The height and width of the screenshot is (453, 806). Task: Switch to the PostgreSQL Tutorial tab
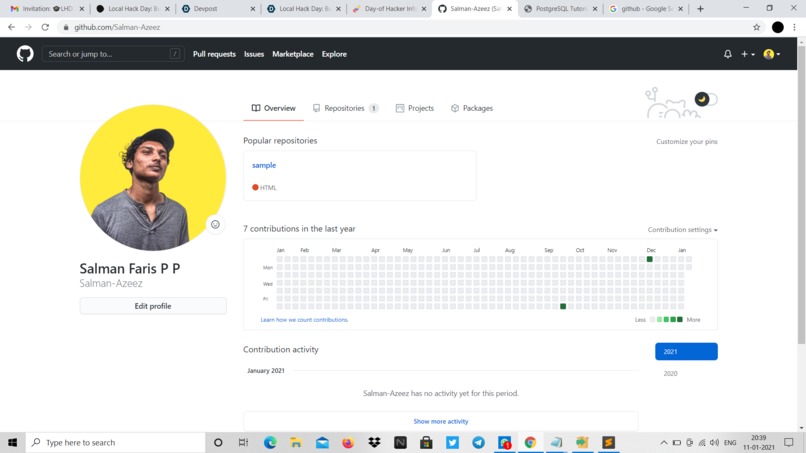pos(560,9)
